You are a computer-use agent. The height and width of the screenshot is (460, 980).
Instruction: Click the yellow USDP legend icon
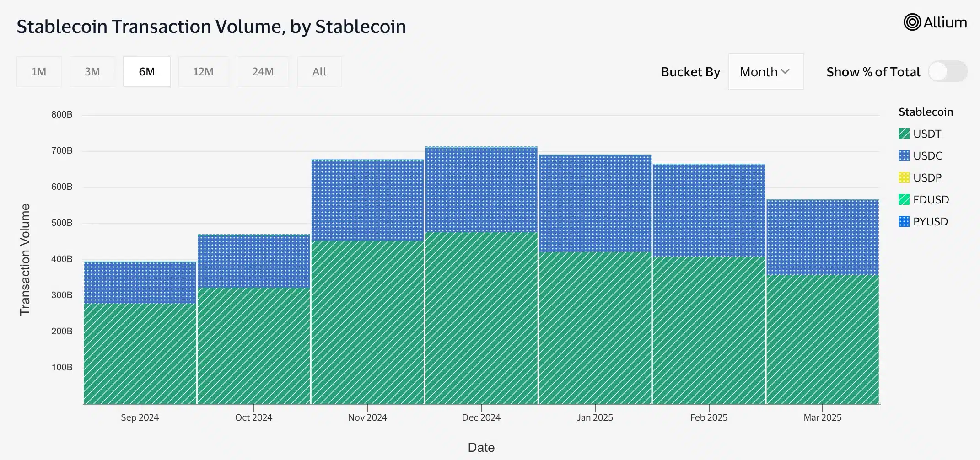(x=904, y=177)
